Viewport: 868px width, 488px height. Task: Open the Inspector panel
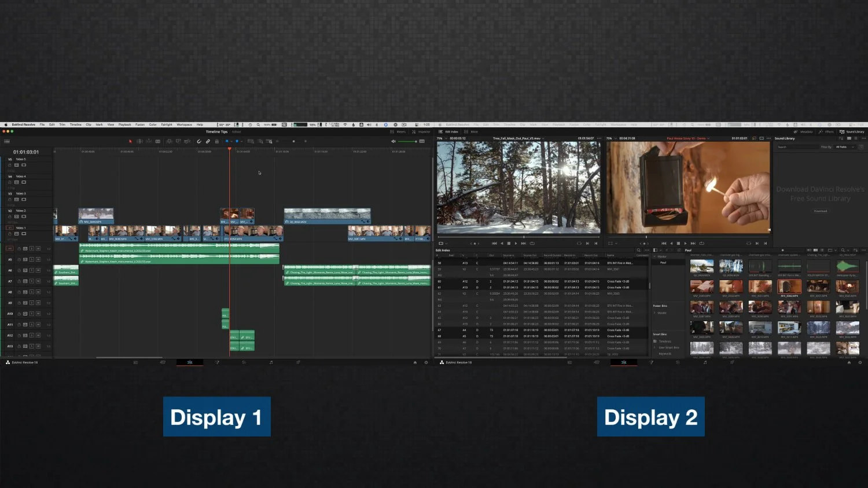coord(422,131)
